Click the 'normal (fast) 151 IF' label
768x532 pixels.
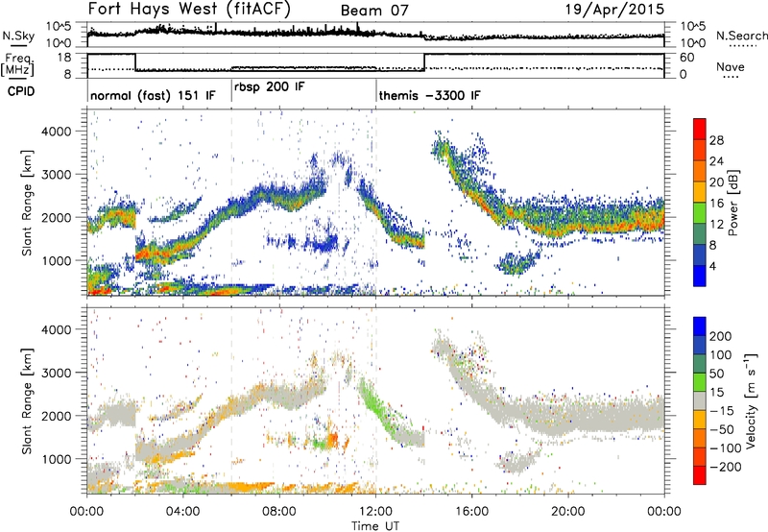[x=153, y=95]
